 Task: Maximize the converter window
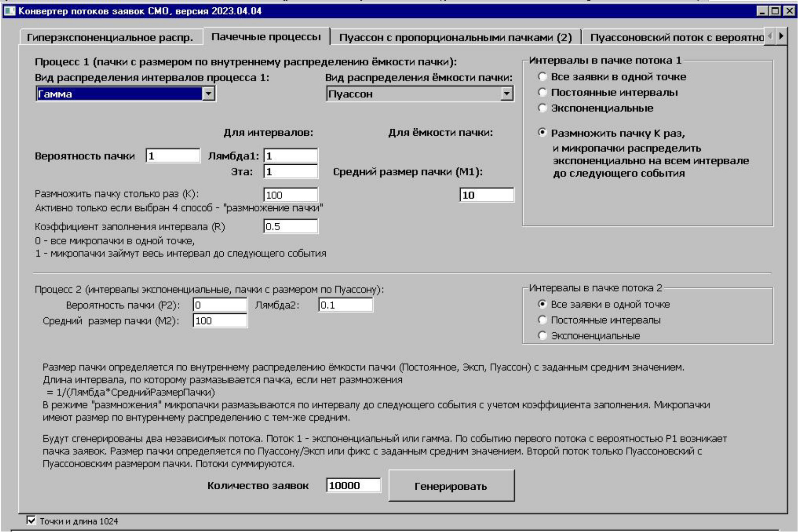(775, 11)
